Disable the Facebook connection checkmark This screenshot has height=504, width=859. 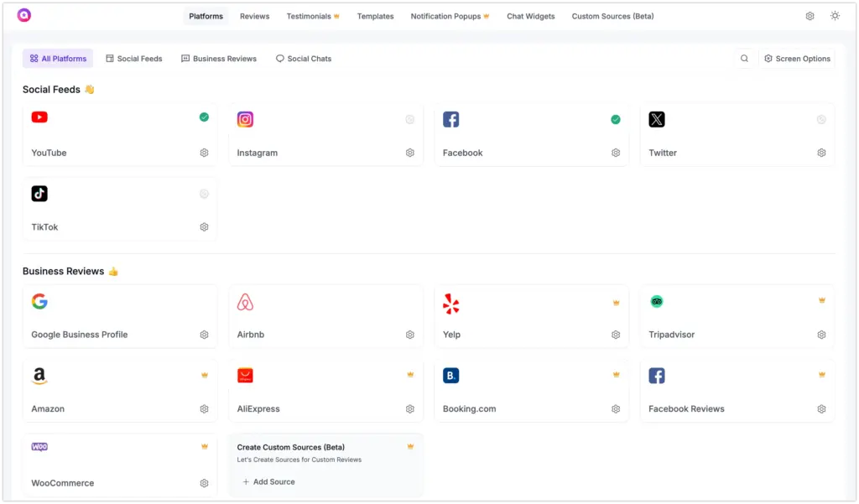pyautogui.click(x=616, y=119)
